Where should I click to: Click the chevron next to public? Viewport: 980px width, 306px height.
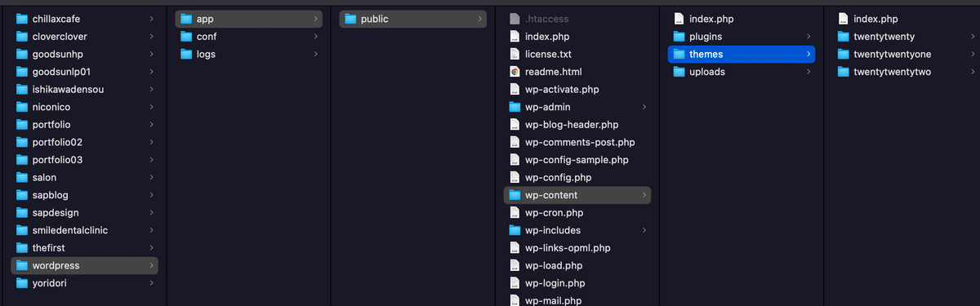coord(480,19)
